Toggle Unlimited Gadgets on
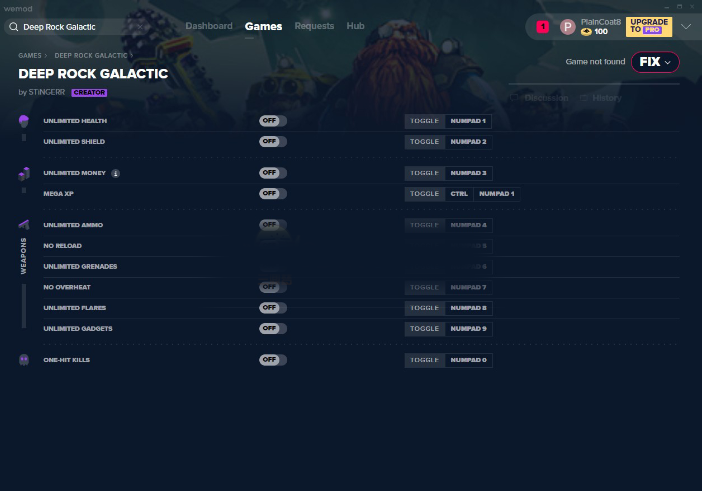 pyautogui.click(x=273, y=328)
